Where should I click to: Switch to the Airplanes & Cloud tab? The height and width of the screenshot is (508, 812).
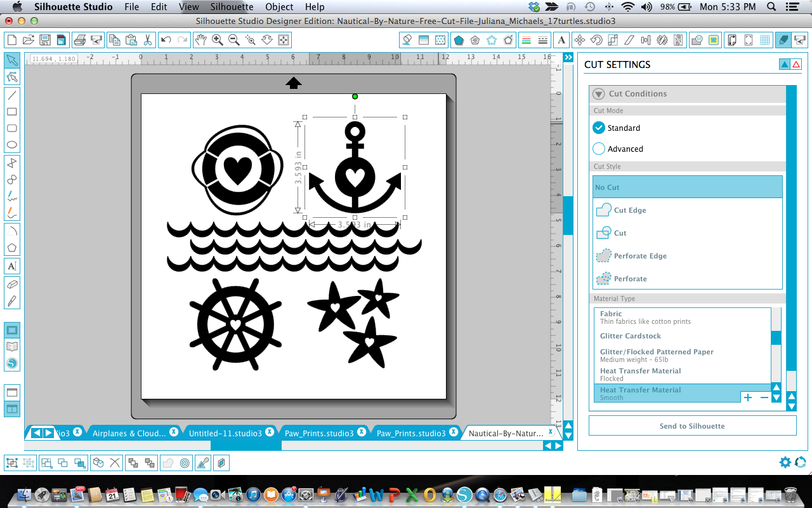129,433
